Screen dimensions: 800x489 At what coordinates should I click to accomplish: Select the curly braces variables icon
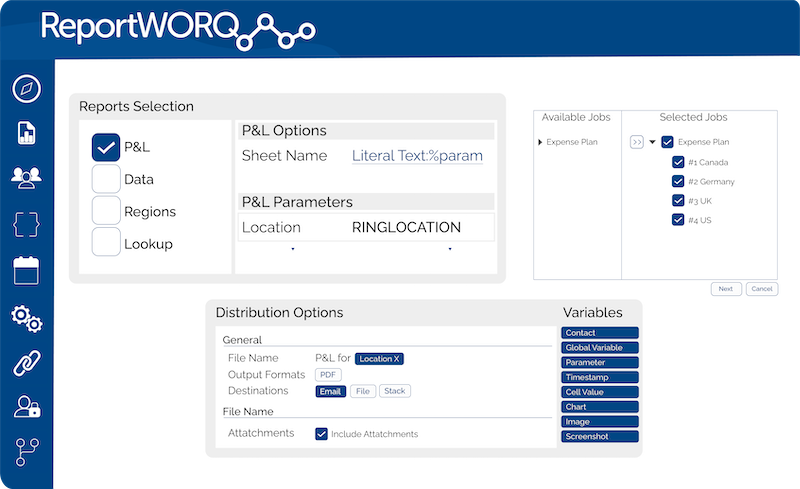[x=27, y=223]
